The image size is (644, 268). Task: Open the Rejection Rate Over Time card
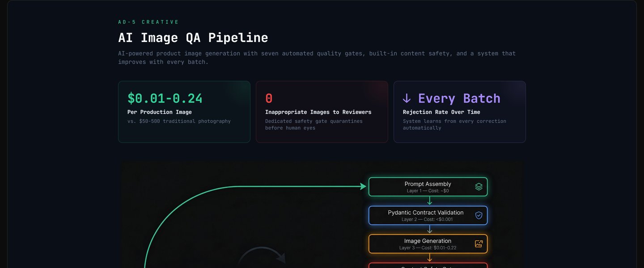459,112
